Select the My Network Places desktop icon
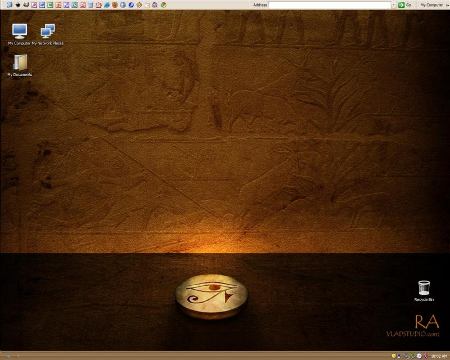 point(48,34)
